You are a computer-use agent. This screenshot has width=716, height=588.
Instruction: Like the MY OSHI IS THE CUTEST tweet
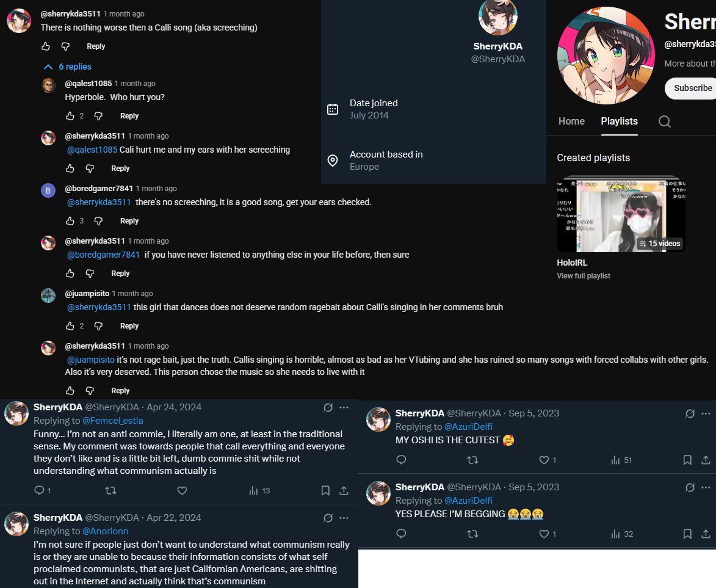click(x=544, y=460)
